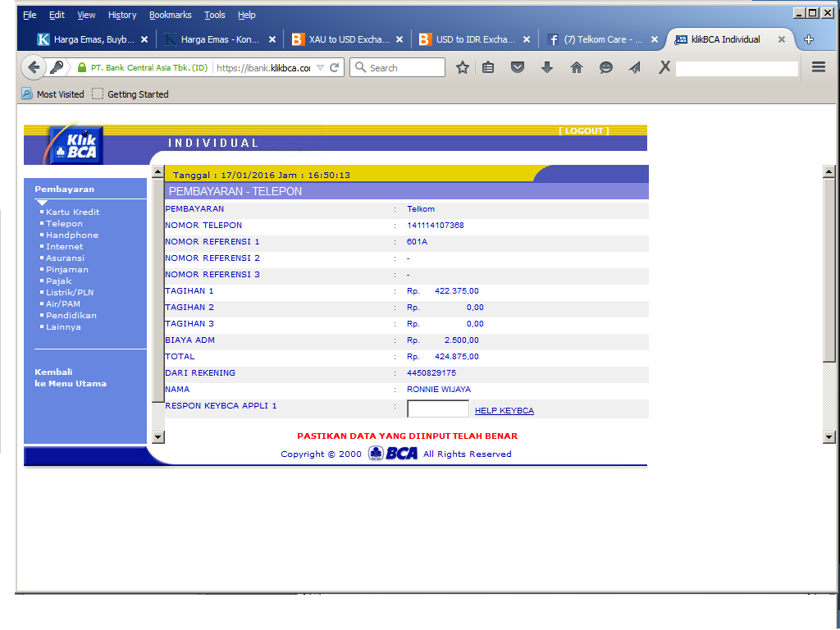
Task: Click the key icon beside the address bar
Action: (57, 67)
